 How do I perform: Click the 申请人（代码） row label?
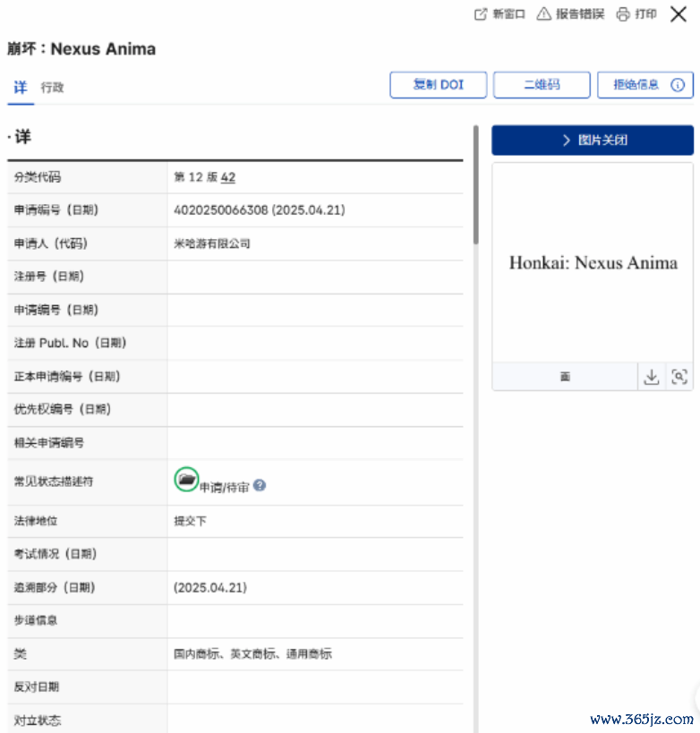[50, 243]
